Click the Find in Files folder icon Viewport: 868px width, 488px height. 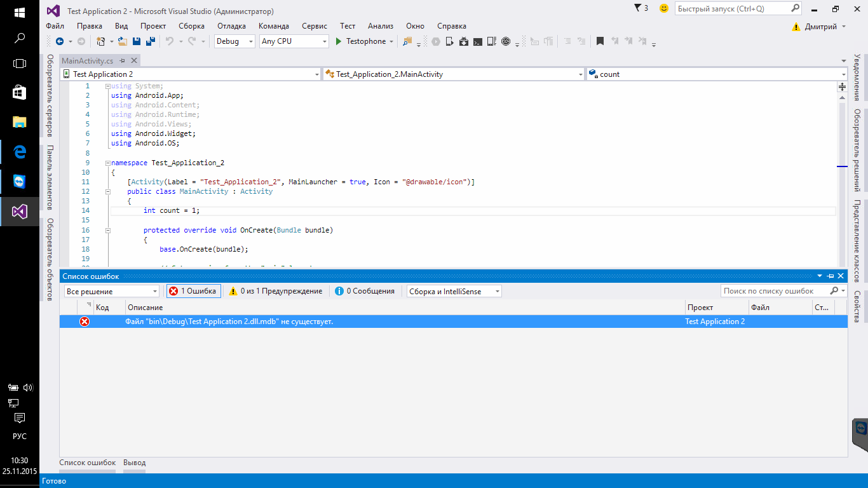(407, 41)
